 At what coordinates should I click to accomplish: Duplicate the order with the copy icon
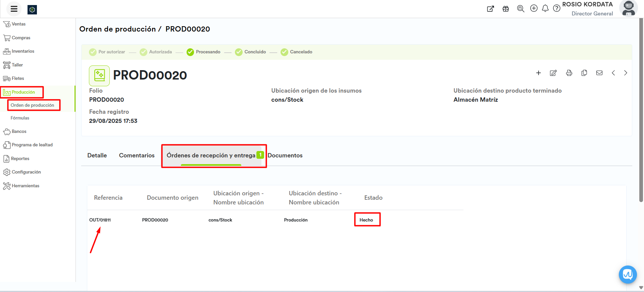tap(584, 73)
